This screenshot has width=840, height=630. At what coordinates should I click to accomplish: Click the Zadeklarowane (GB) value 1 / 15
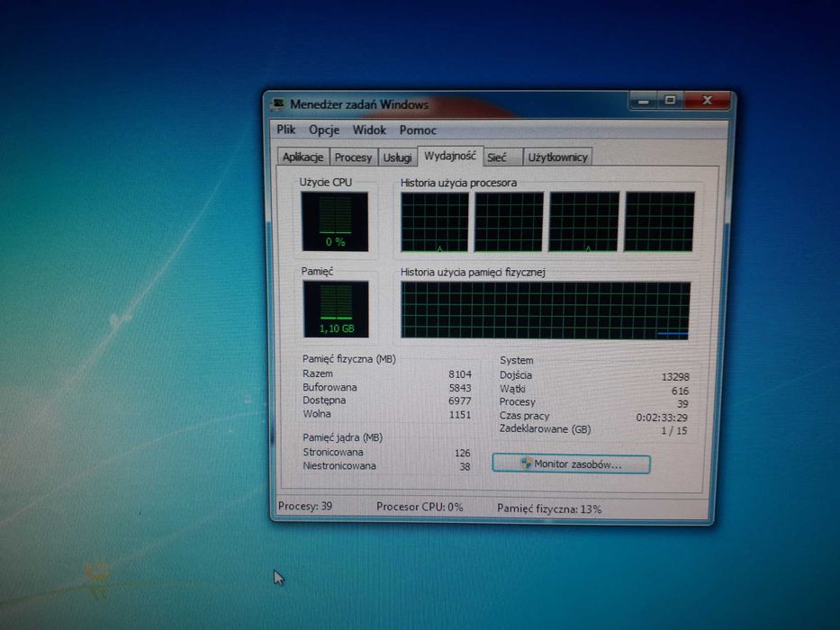[674, 431]
